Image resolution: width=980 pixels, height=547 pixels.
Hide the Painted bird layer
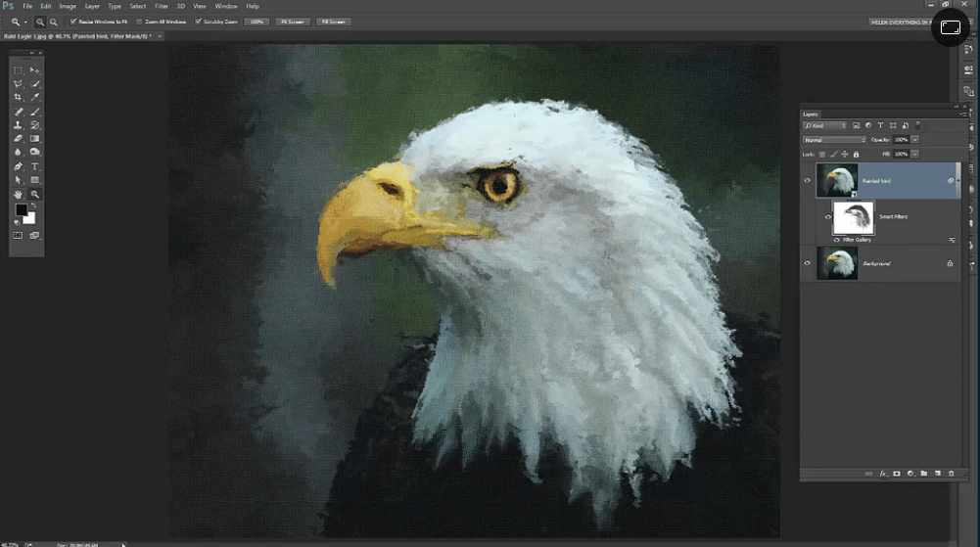808,180
